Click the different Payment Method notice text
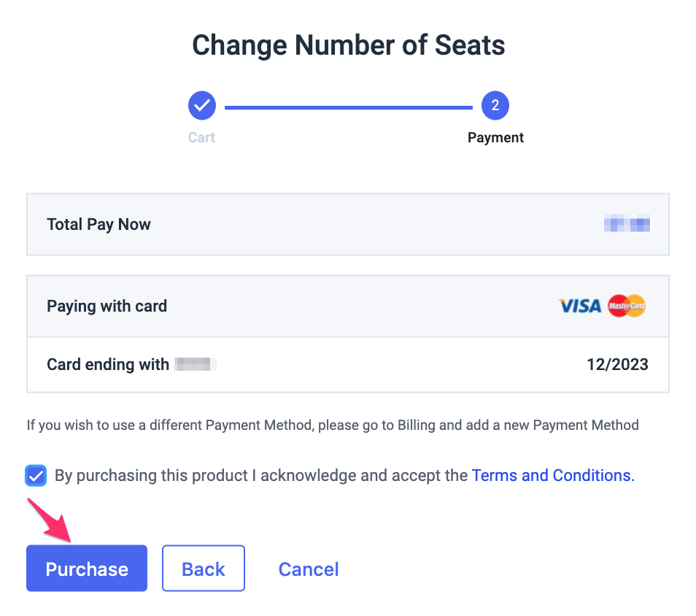This screenshot has height=616, width=696. tap(332, 425)
